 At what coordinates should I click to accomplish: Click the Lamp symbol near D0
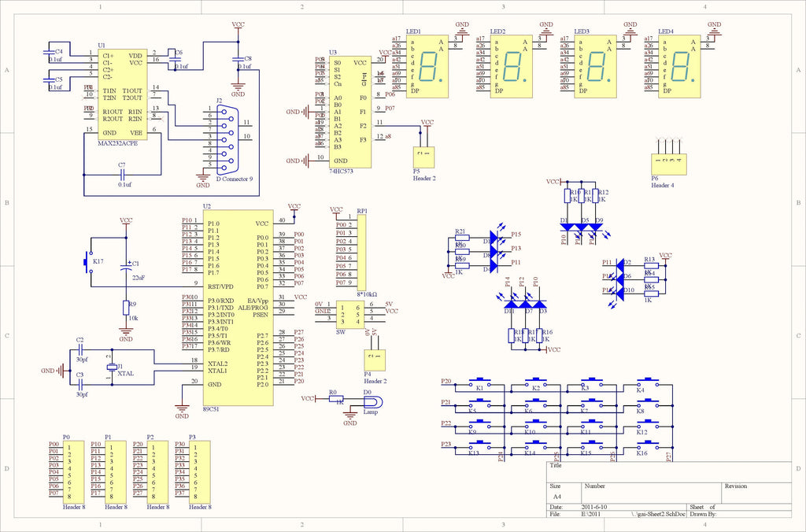pos(372,401)
